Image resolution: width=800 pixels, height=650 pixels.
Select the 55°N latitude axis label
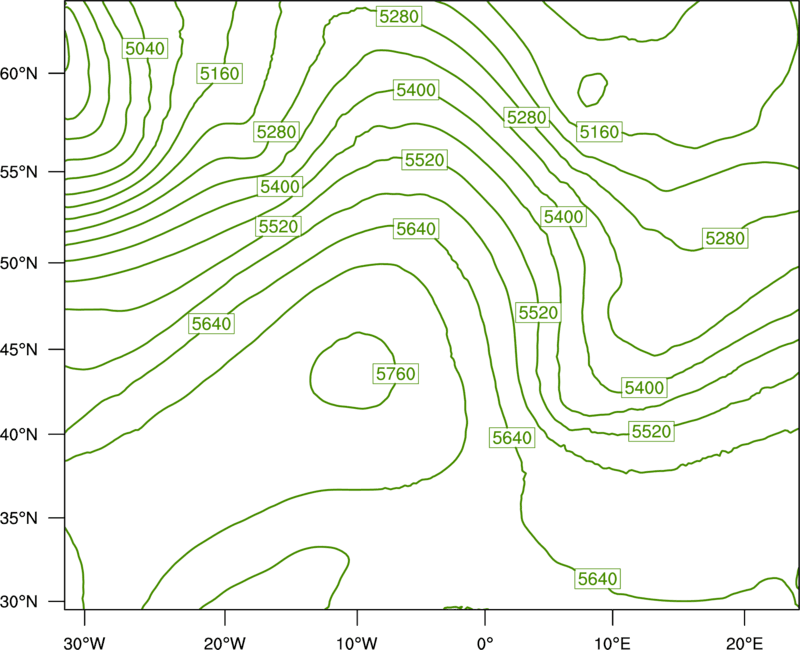pos(19,172)
